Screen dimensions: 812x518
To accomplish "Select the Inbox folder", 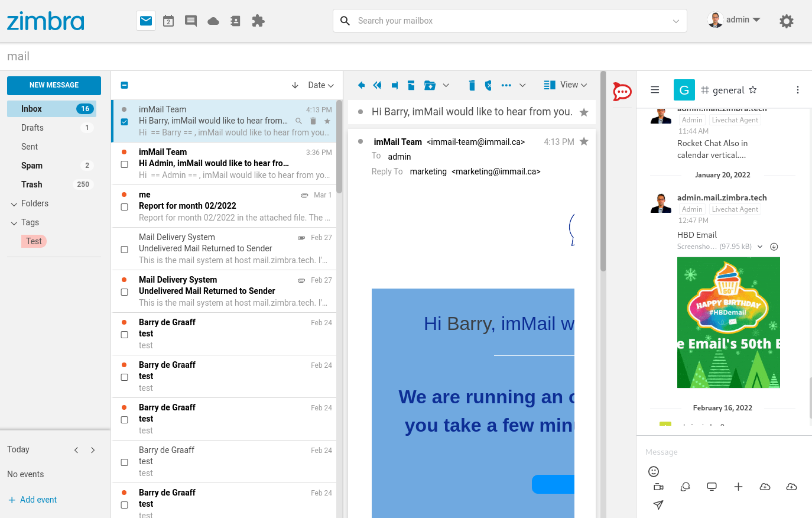I will (51, 109).
